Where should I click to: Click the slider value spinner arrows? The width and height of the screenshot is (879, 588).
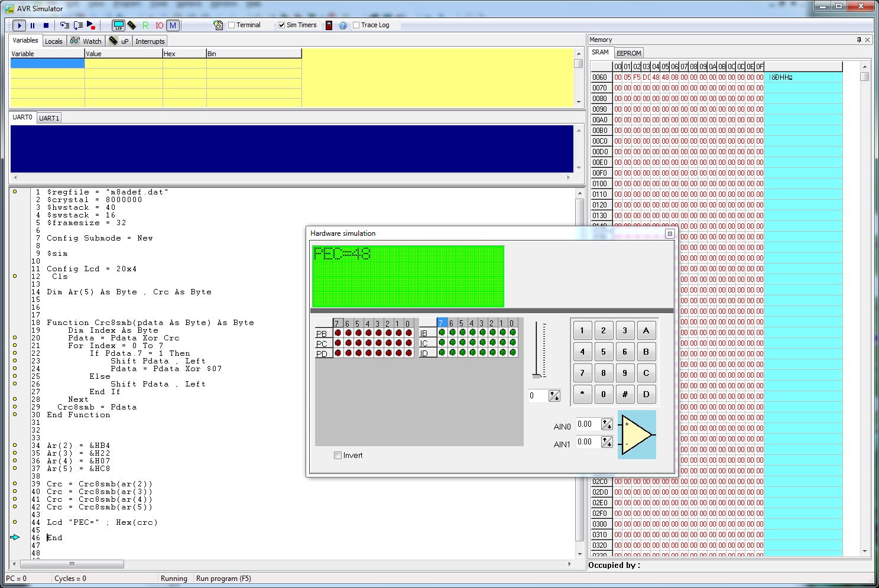coord(554,396)
